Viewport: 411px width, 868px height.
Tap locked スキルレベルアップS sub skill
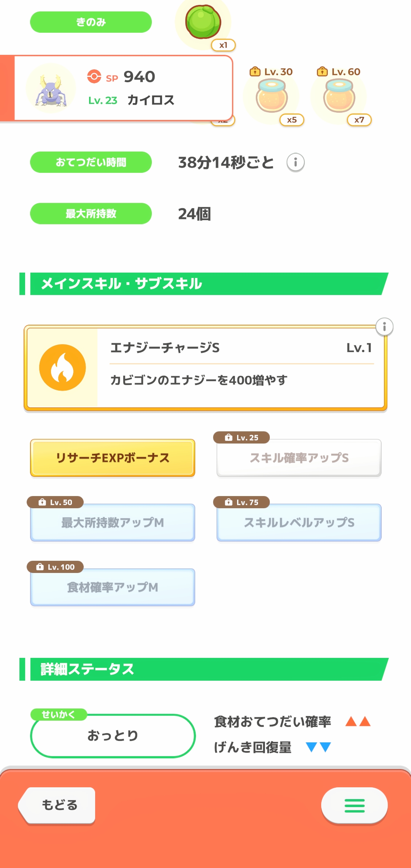[x=299, y=522]
